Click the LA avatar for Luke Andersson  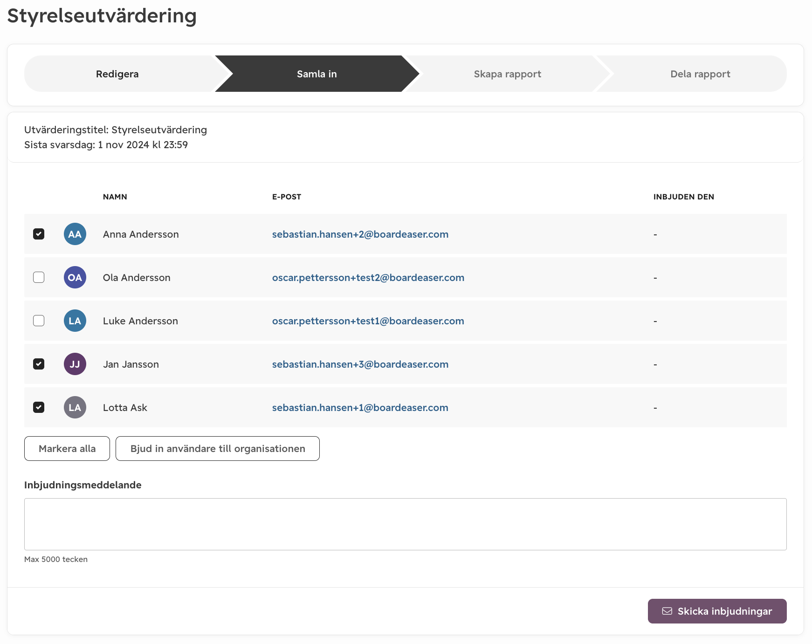pos(75,321)
